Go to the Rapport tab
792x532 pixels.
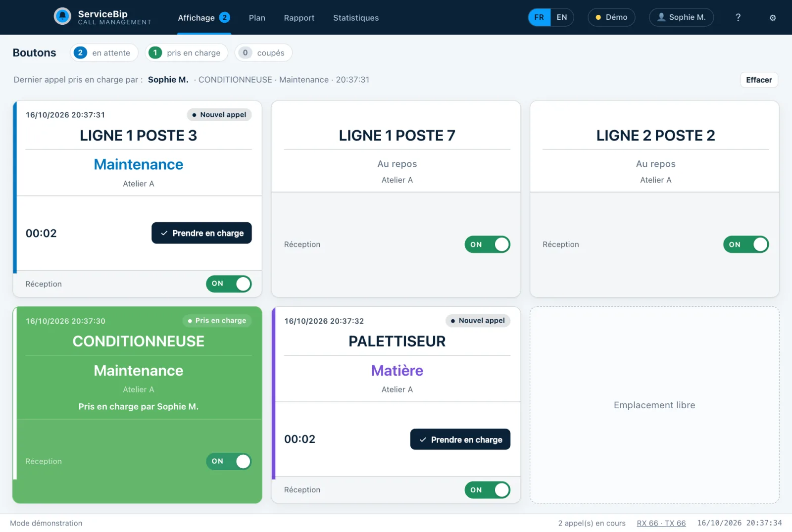(299, 18)
